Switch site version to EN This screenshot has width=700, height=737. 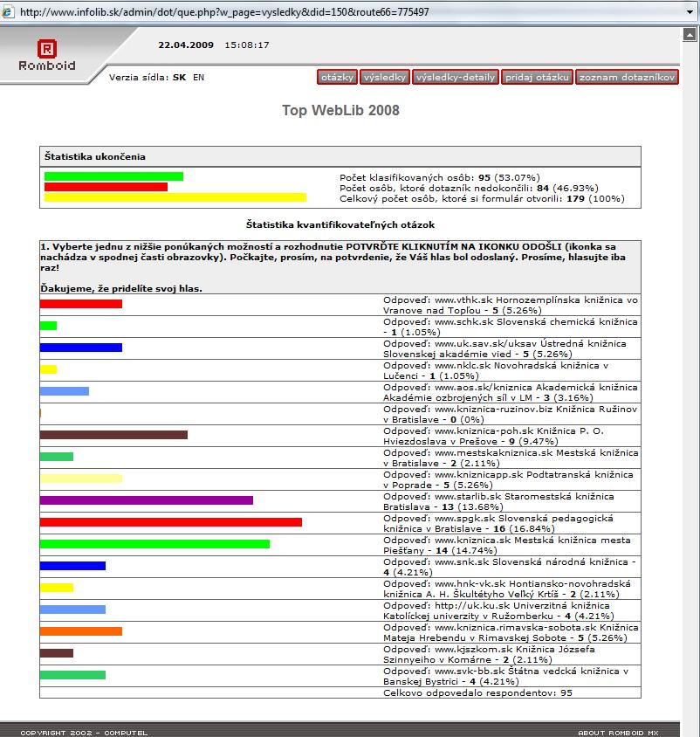coord(198,77)
